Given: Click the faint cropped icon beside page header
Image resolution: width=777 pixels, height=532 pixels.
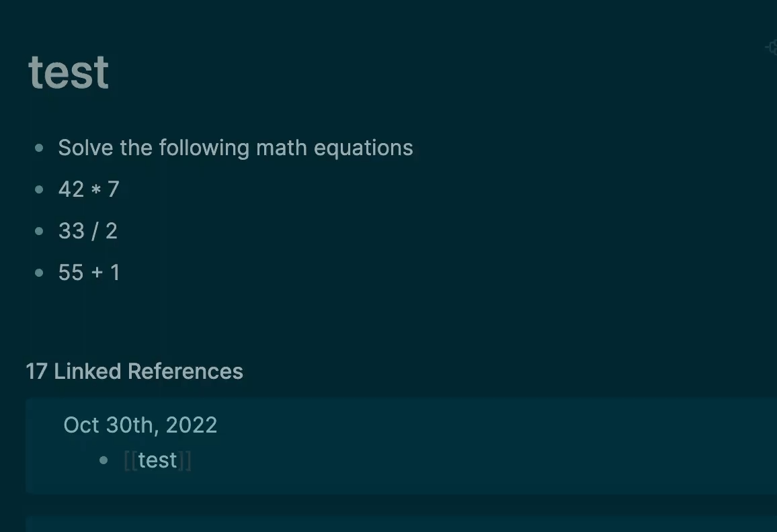Looking at the screenshot, I should coord(772,48).
